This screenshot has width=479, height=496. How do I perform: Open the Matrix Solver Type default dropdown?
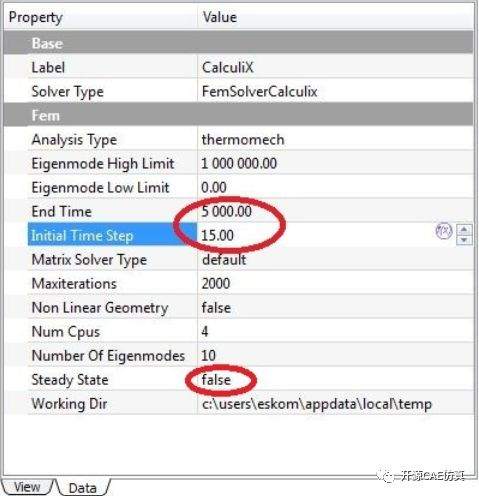335,259
